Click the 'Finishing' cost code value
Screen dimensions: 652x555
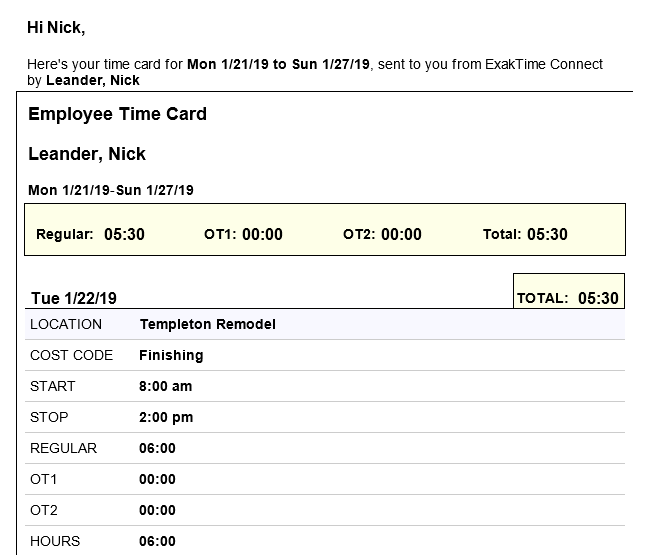pyautogui.click(x=171, y=355)
